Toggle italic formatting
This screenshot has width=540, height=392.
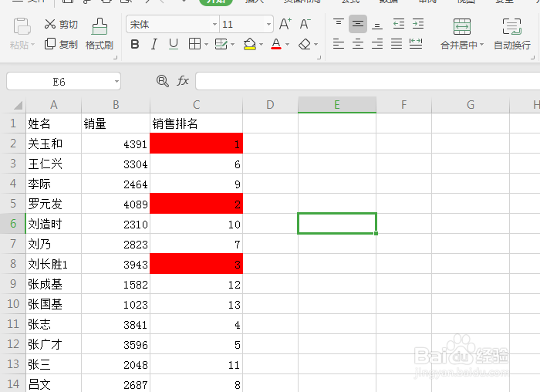click(x=154, y=44)
